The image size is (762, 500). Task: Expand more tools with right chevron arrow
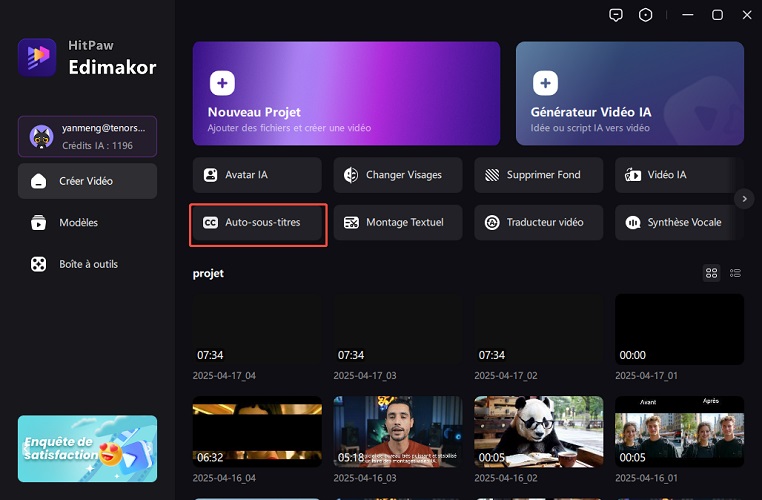coord(744,199)
